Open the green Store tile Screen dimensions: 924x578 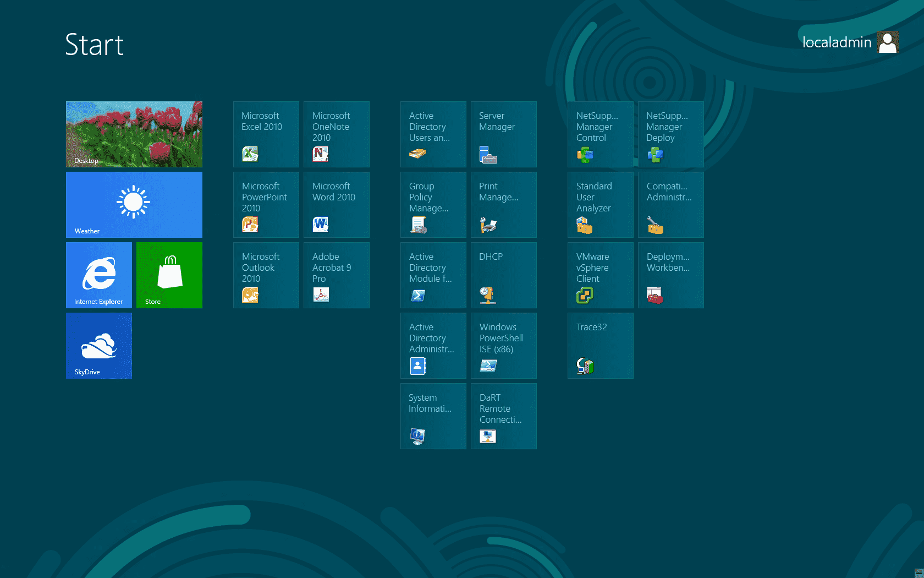(169, 275)
